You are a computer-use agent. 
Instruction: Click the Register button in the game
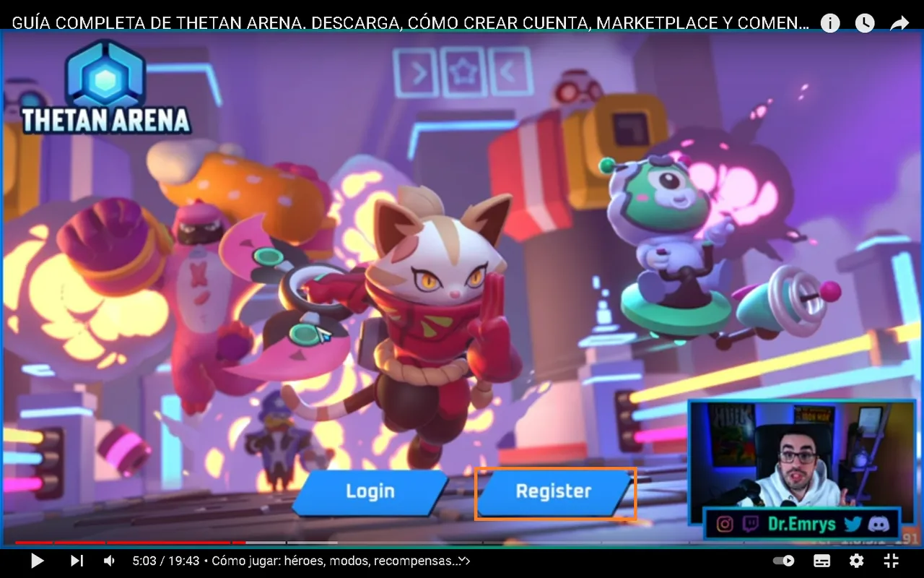click(x=554, y=493)
